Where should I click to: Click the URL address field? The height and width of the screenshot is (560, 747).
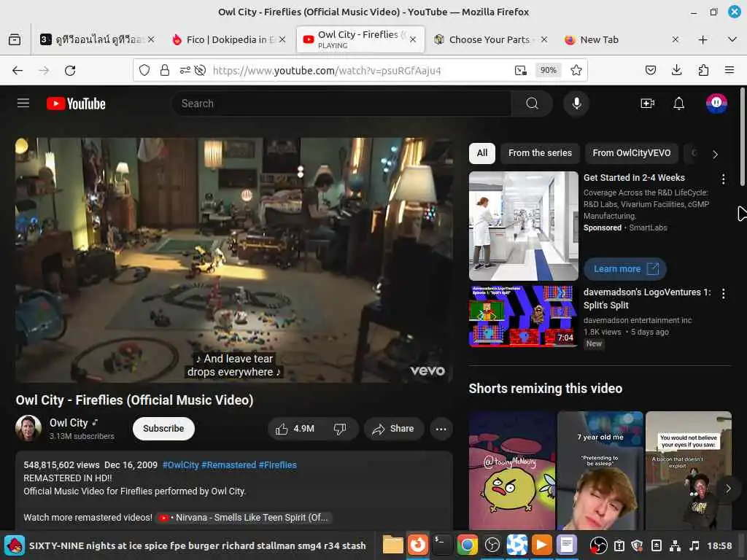point(360,71)
